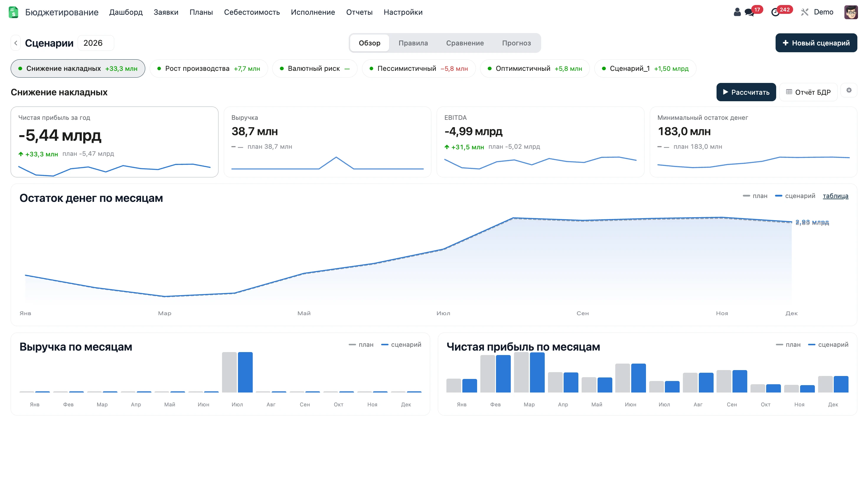Image resolution: width=868 pixels, height=484 pixels.
Task: Click the green Budgeting app logo icon
Action: tap(13, 12)
